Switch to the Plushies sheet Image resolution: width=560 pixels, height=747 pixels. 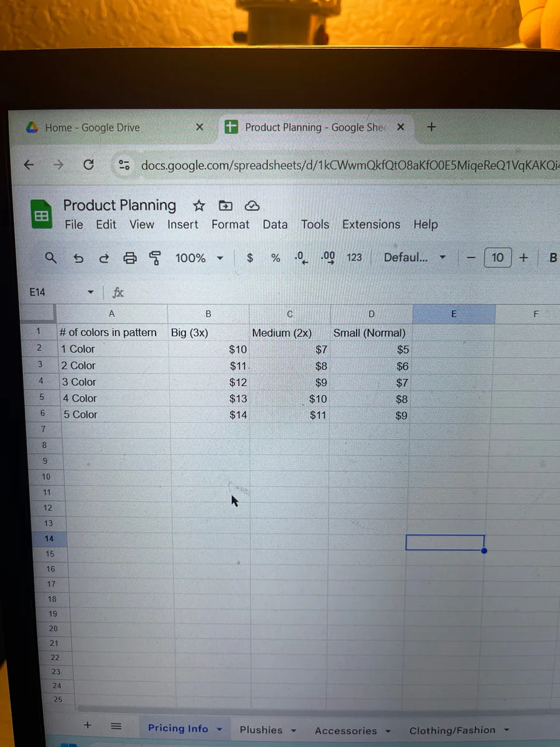(x=261, y=730)
